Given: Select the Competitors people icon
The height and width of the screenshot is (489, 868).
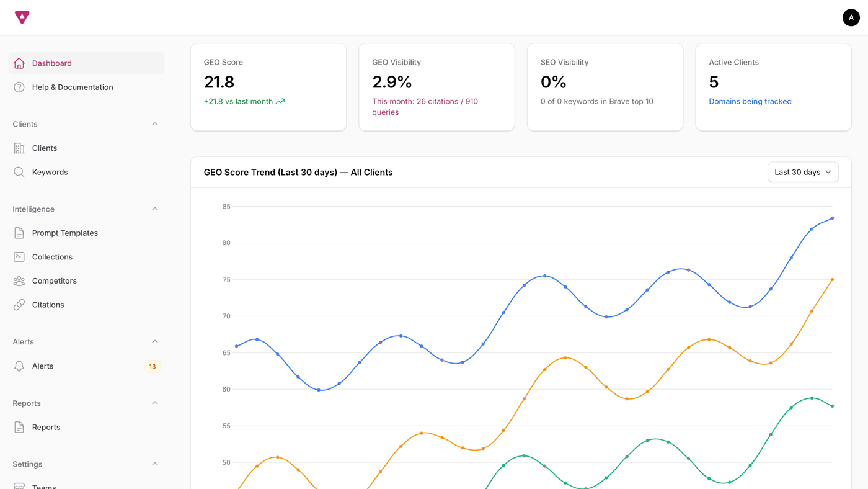Looking at the screenshot, I should coord(19,280).
